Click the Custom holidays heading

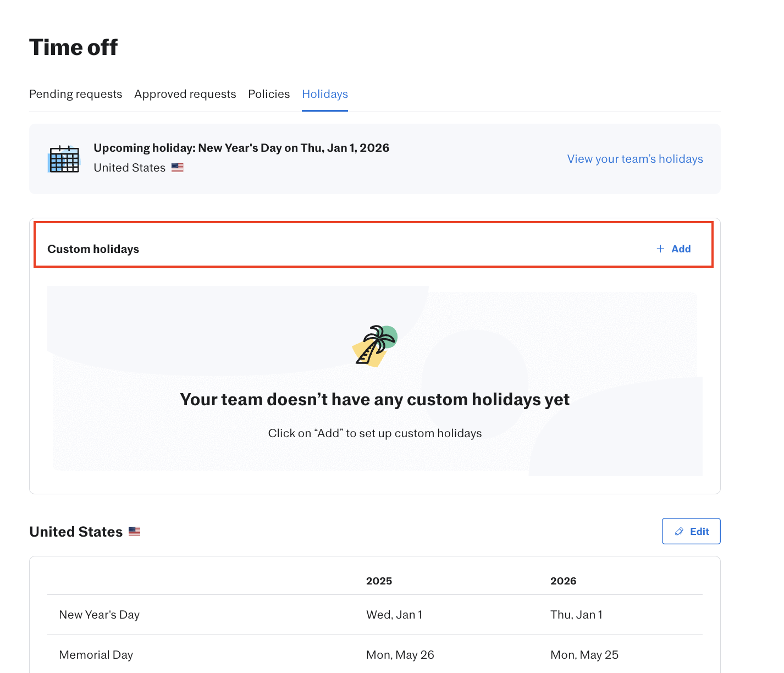point(93,249)
